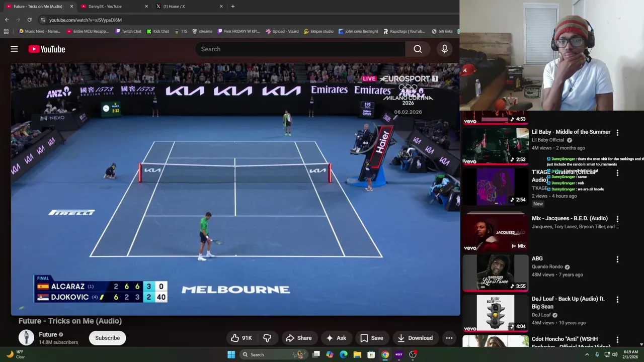Image resolution: width=644 pixels, height=362 pixels.
Task: Reload the current page
Action: 29,20
